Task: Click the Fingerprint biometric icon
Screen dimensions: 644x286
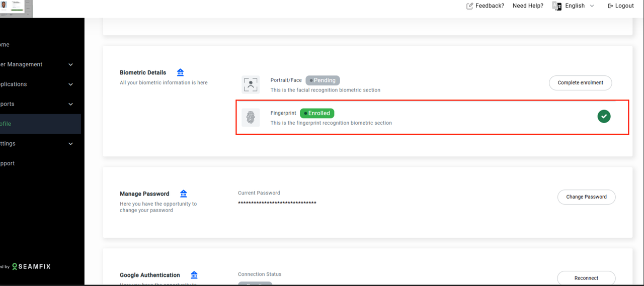Action: (x=251, y=118)
